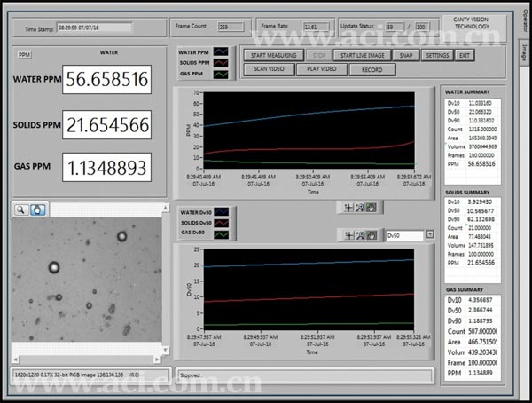The width and height of the screenshot is (532, 403).
Task: Click the crosshair cursor tool below the PPM chart
Action: pyautogui.click(x=349, y=207)
